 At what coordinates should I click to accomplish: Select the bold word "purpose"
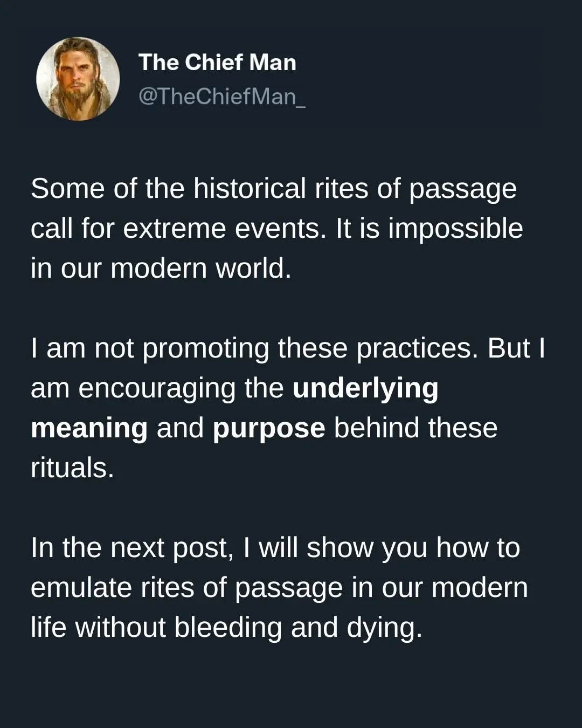coord(269,428)
